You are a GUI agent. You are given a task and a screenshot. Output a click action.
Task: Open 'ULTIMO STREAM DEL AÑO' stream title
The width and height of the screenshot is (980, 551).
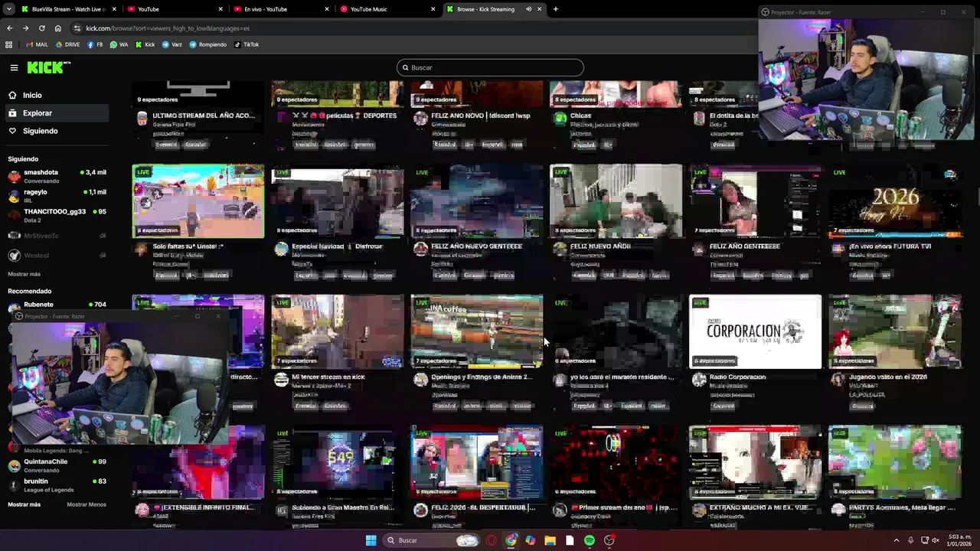(x=204, y=116)
